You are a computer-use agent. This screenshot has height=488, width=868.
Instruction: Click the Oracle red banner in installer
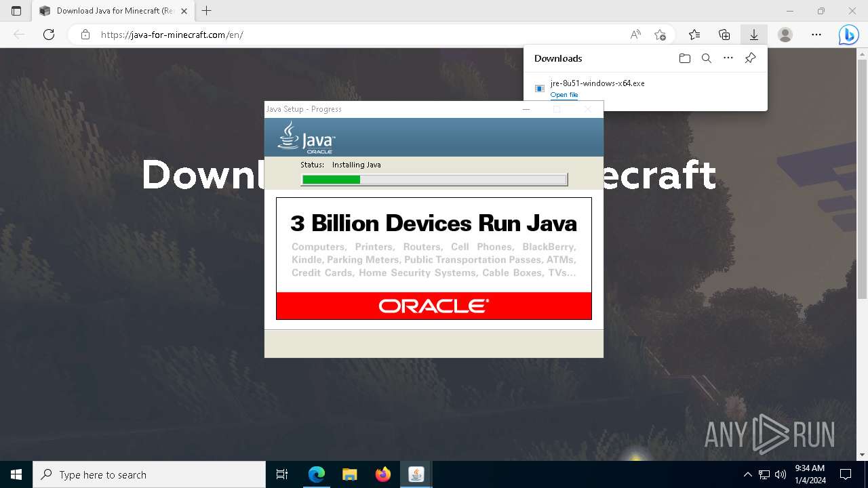click(434, 306)
